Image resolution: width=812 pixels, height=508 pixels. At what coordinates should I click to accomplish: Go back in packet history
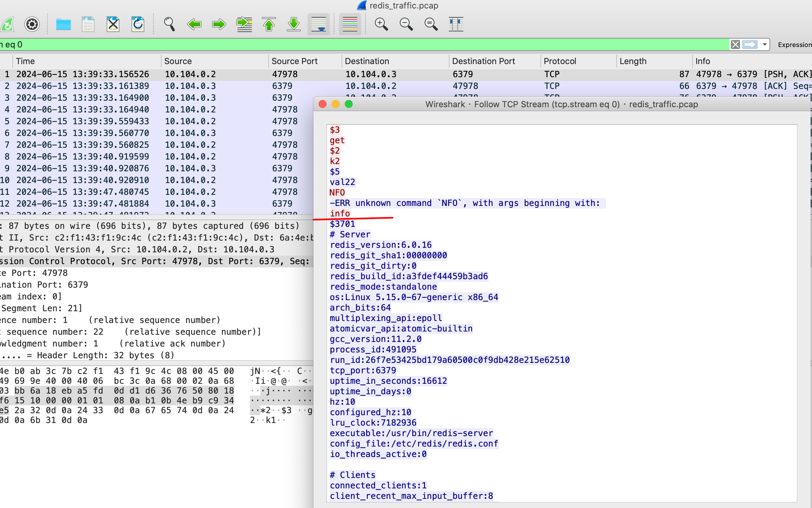pyautogui.click(x=194, y=24)
